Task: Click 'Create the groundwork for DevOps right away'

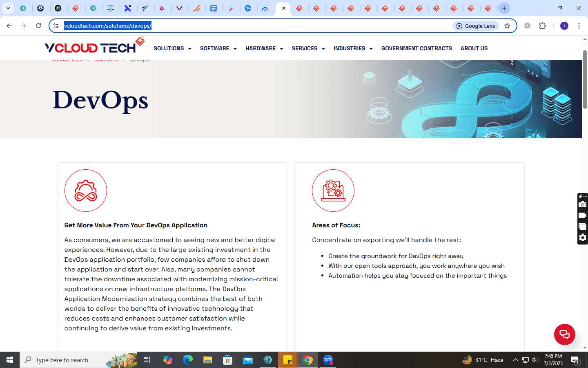Action: 396,256
